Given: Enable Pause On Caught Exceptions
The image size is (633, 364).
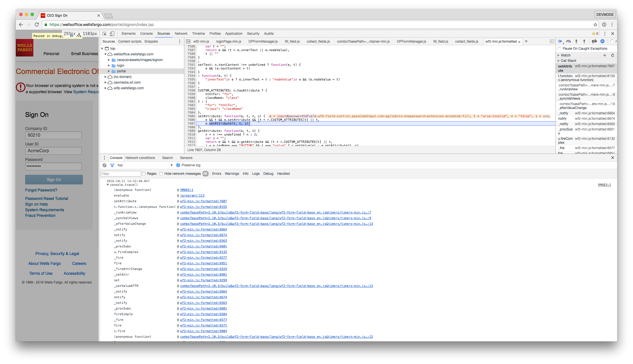Looking at the screenshot, I should (x=559, y=49).
